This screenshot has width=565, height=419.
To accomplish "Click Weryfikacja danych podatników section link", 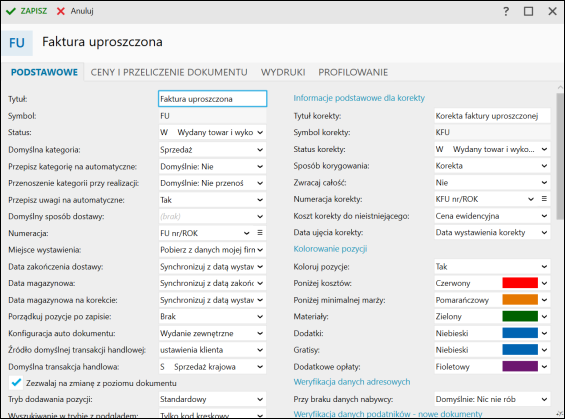I will pyautogui.click(x=388, y=414).
